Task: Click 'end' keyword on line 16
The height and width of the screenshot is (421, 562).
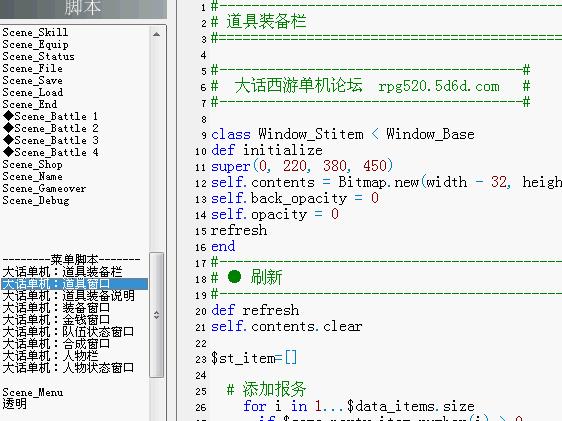Action: (x=223, y=247)
